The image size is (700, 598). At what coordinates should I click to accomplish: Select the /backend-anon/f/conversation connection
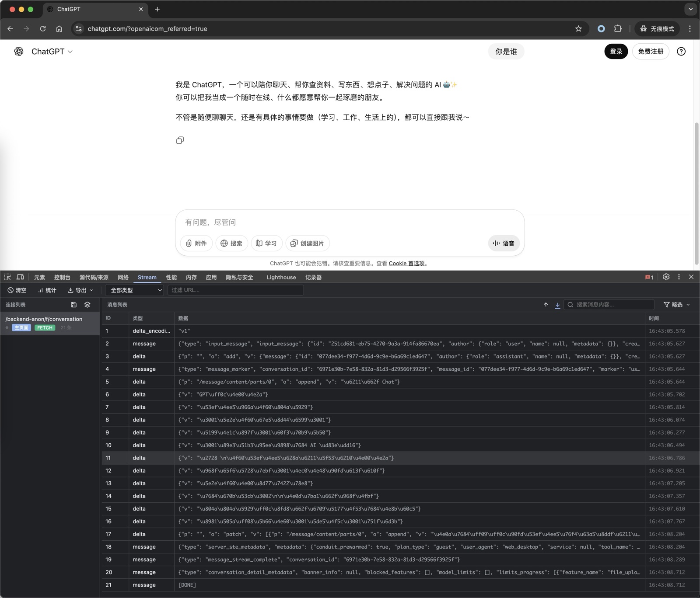click(50, 323)
